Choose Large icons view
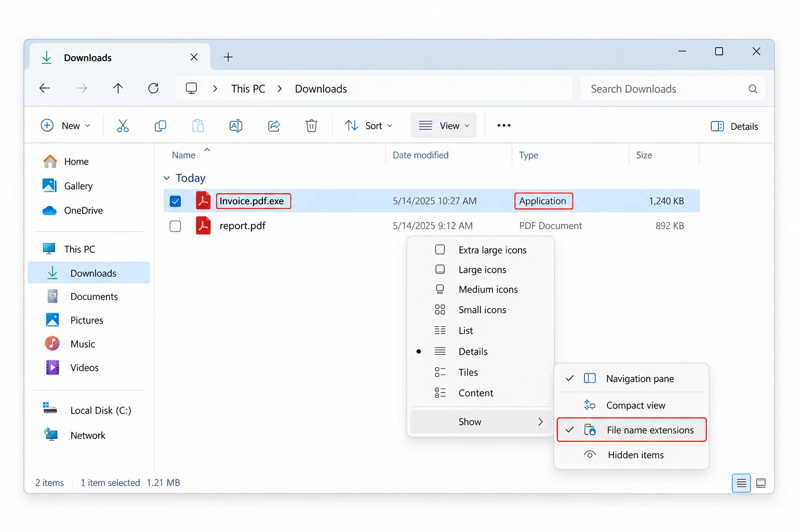This screenshot has height=532, width=798. coord(481,270)
